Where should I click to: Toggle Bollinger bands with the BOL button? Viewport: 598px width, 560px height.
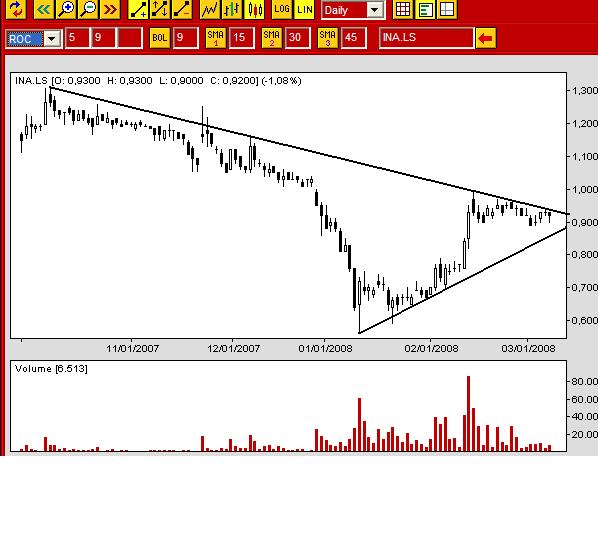pyautogui.click(x=159, y=38)
